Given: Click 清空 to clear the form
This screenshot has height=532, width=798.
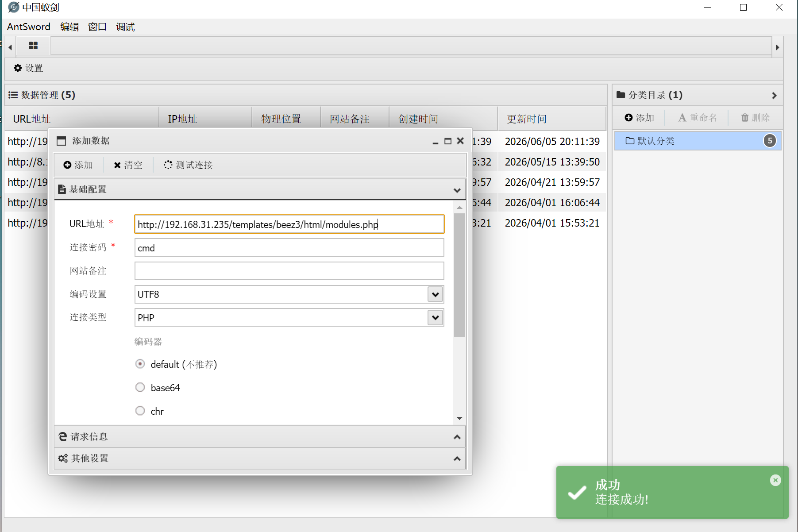Looking at the screenshot, I should pos(128,165).
